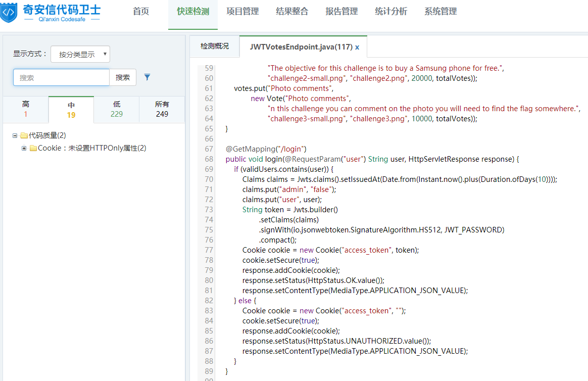This screenshot has width=588, height=381.
Task: Close the JWTVotesEndpoint.java tab with x
Action: tap(357, 47)
